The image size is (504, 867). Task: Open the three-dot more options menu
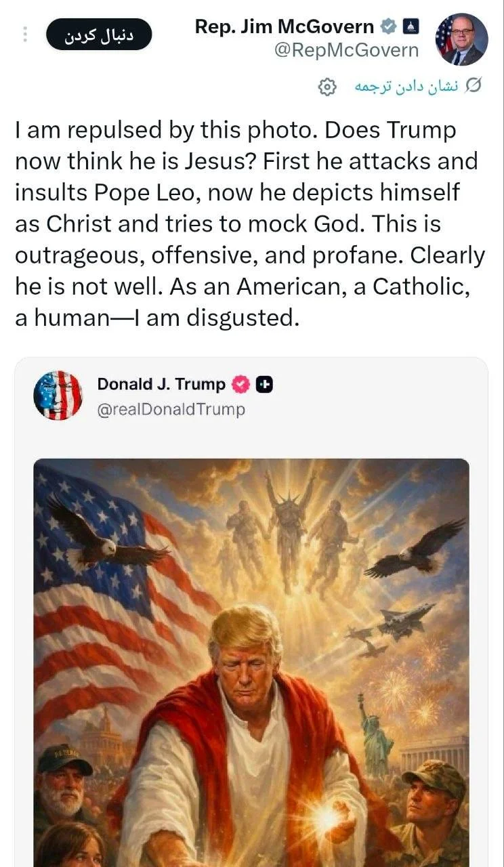(25, 34)
